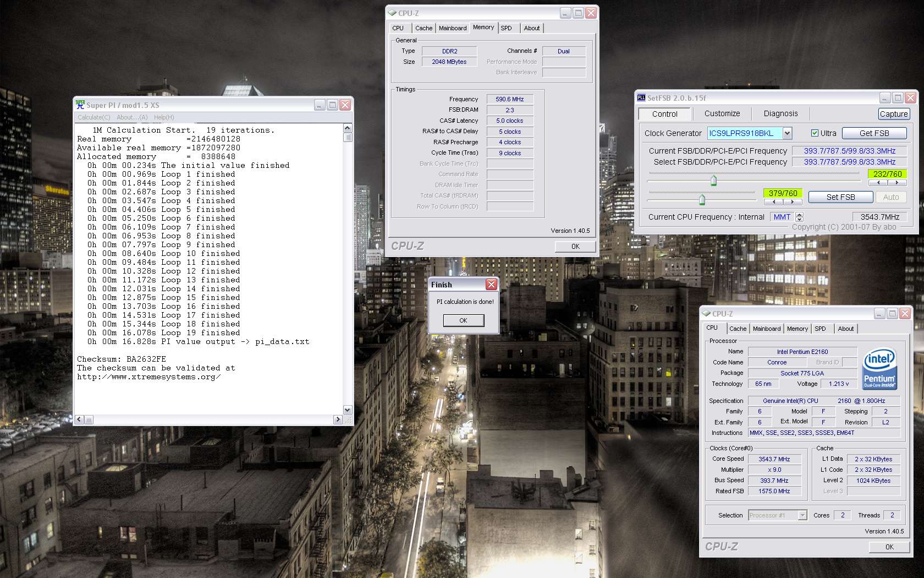Select Control tab in SetFSB
The height and width of the screenshot is (578, 924).
[x=665, y=114]
